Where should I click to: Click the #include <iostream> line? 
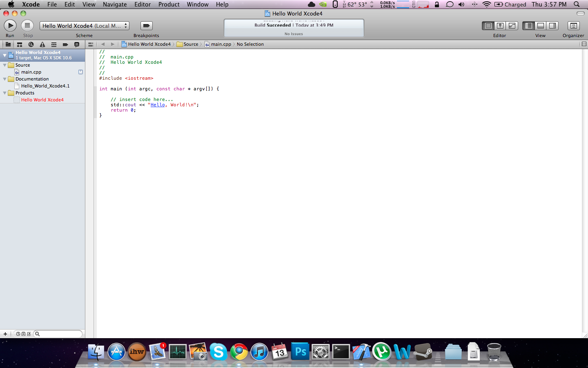tap(126, 78)
